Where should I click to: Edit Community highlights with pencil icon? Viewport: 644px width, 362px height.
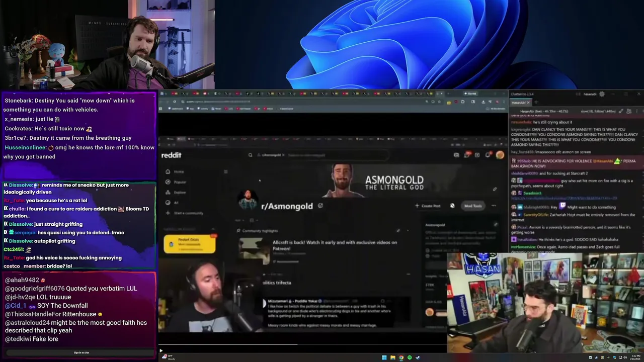pyautogui.click(x=398, y=231)
